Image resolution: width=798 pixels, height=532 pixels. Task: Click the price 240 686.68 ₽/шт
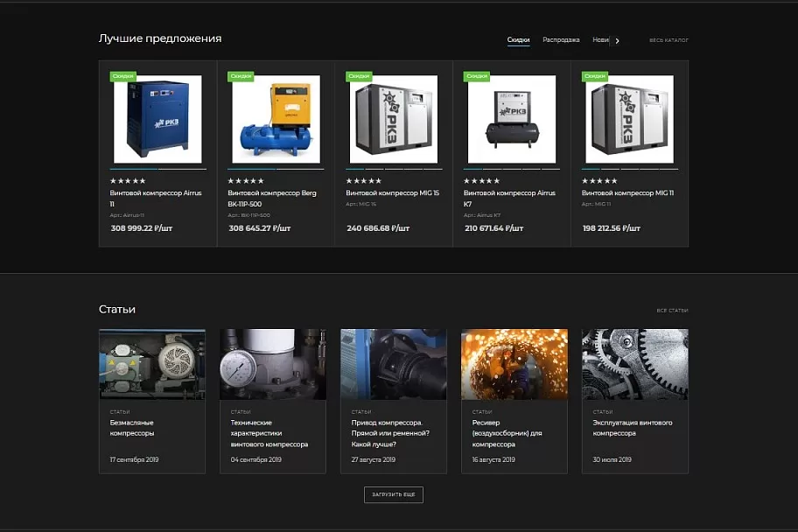click(x=378, y=228)
